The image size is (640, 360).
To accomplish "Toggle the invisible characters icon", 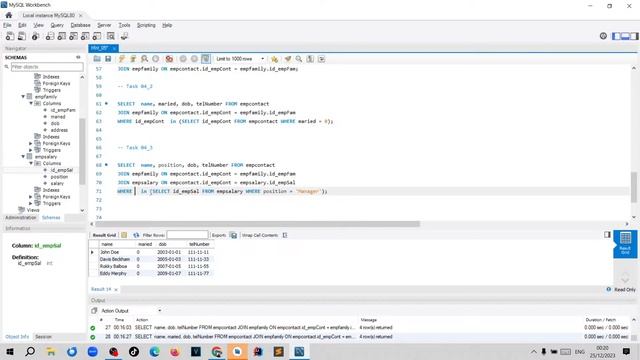I will coord(310,59).
